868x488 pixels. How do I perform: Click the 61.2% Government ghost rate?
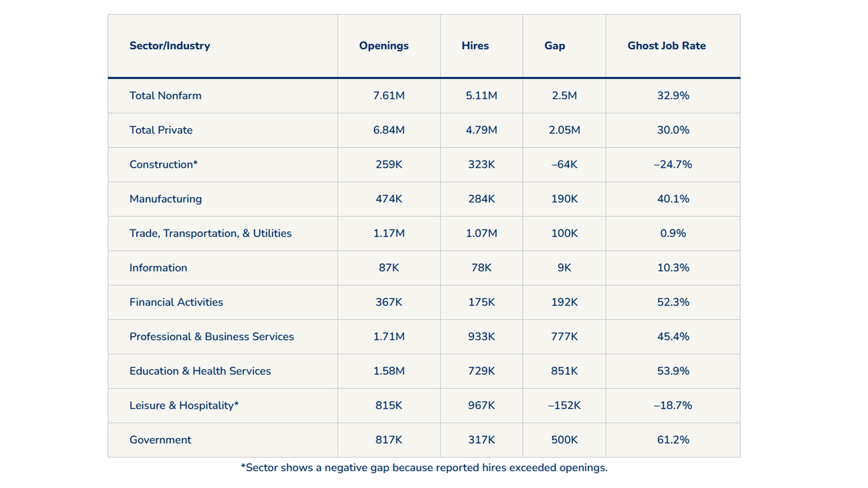[x=673, y=440]
